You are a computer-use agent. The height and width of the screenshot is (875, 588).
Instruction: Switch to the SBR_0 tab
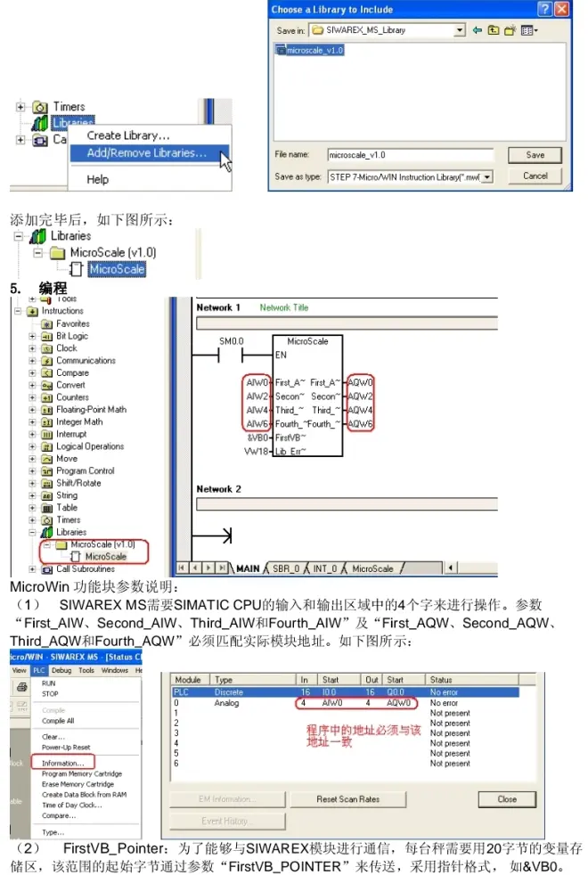coord(286,568)
